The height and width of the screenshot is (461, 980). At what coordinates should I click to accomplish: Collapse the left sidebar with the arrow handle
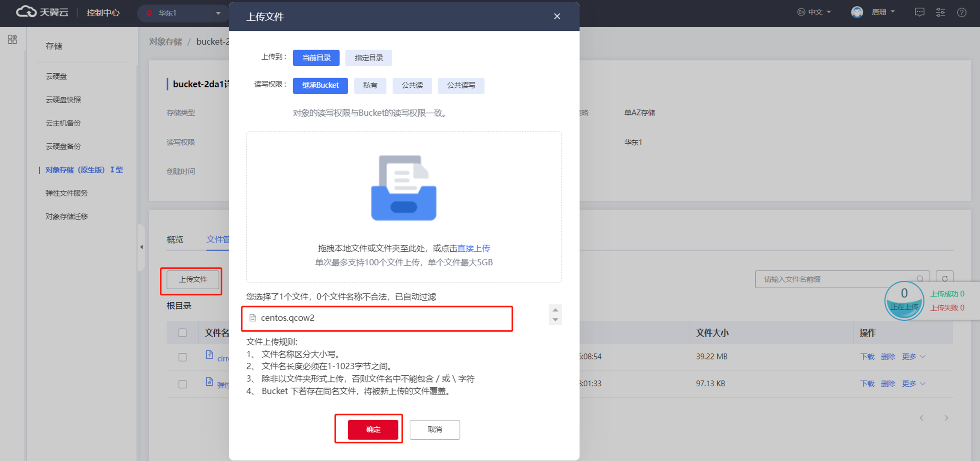pyautogui.click(x=142, y=247)
